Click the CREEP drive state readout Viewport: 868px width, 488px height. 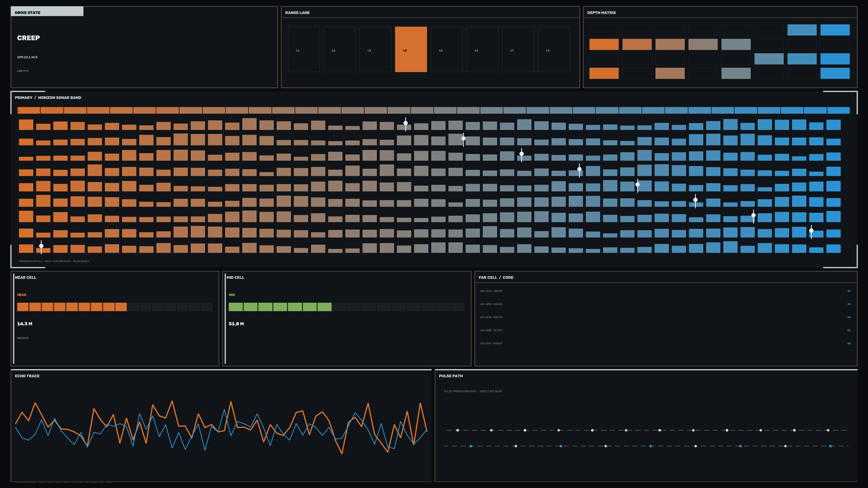pos(28,38)
